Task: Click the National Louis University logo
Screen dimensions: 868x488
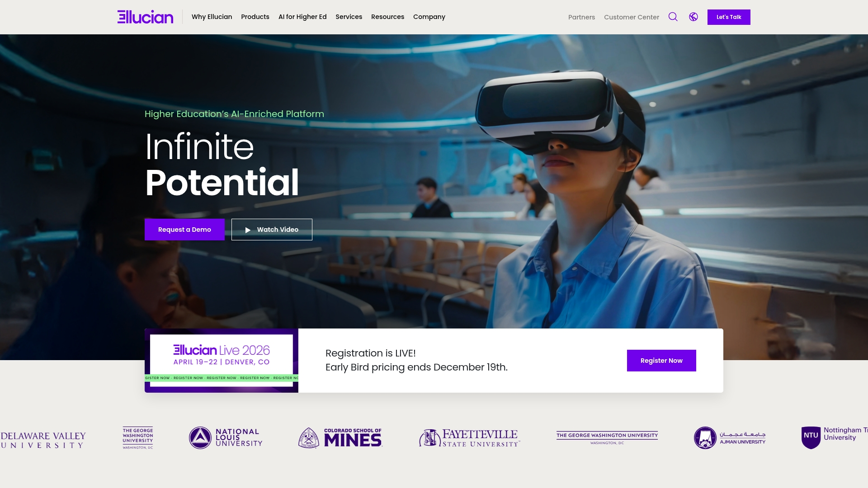Action: [226, 438]
